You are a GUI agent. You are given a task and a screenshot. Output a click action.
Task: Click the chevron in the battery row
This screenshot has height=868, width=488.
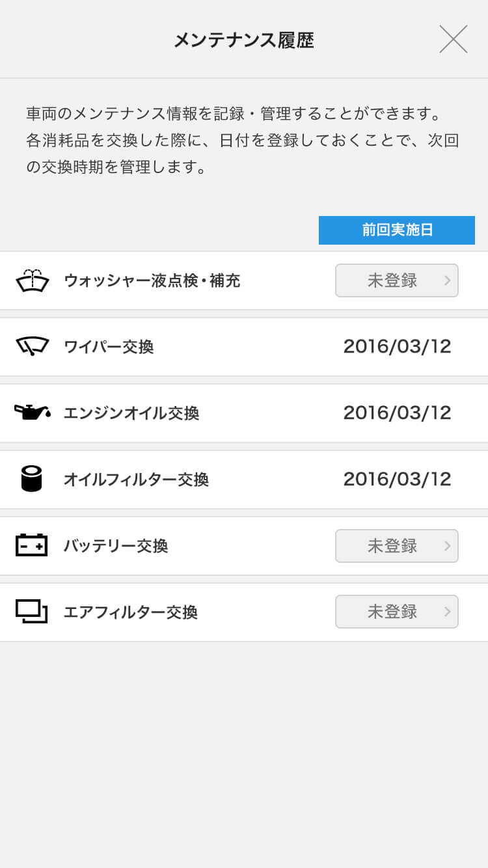pyautogui.click(x=447, y=546)
